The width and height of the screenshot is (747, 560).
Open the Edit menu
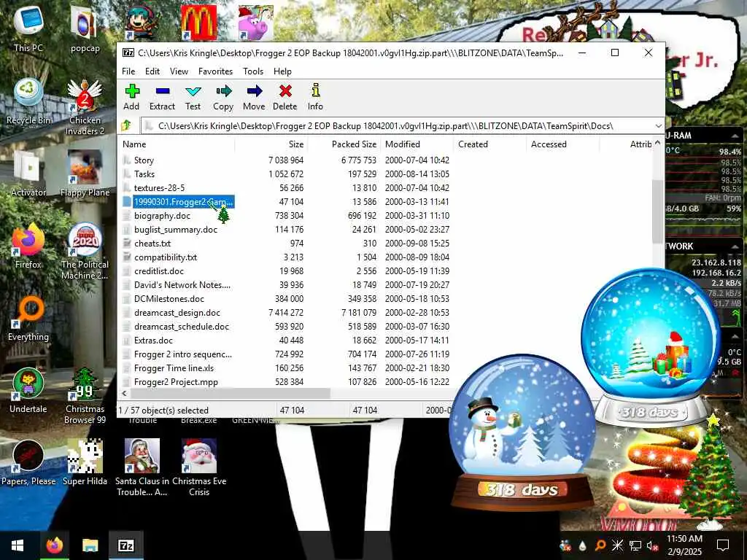pyautogui.click(x=152, y=71)
